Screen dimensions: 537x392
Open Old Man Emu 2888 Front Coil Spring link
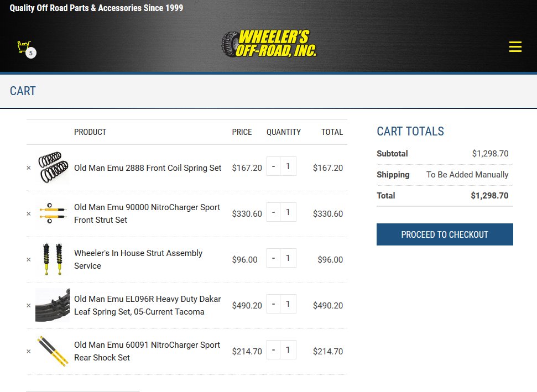148,168
